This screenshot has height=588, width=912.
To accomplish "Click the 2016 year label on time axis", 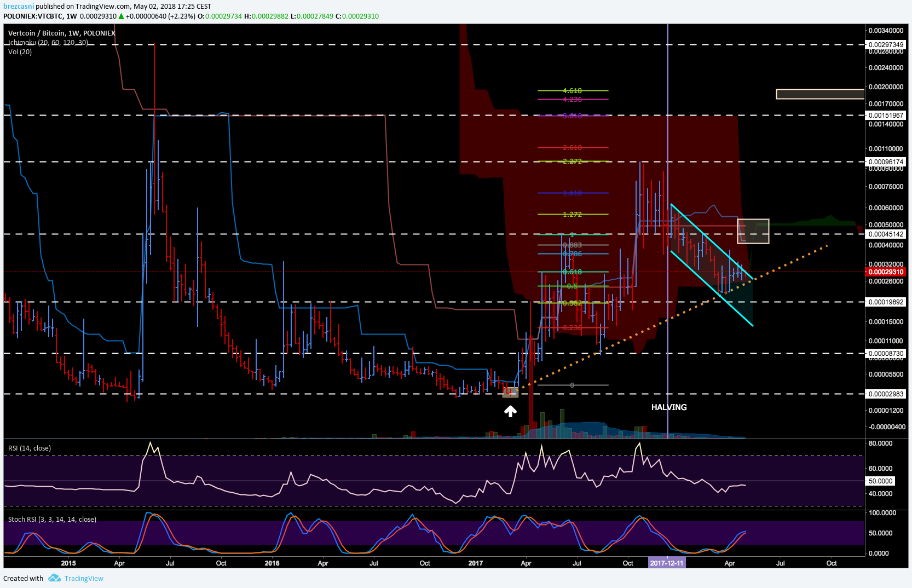I will point(272,563).
